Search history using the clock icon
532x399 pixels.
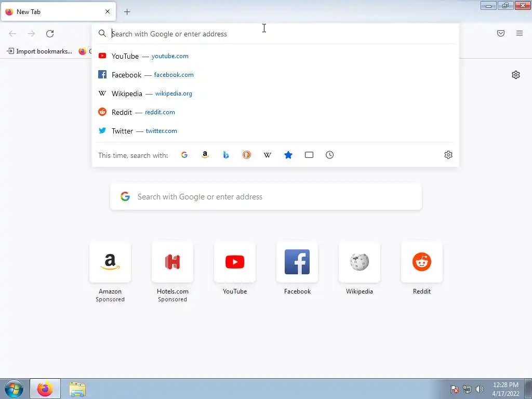(x=330, y=155)
